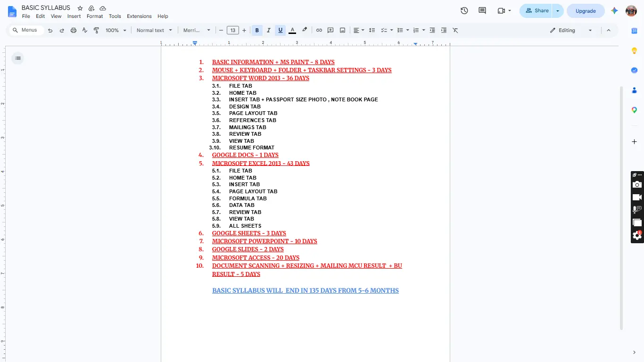644x362 pixels.
Task: Print the document
Action: pos(74,30)
